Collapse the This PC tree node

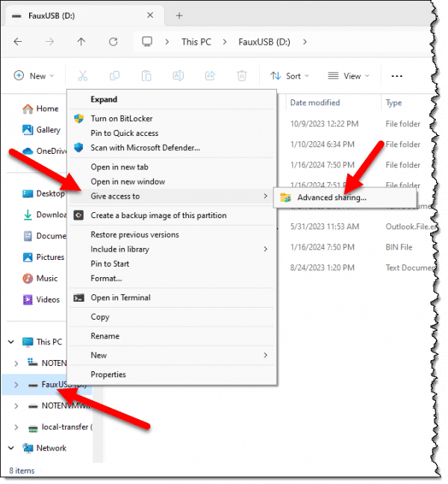tap(11, 342)
